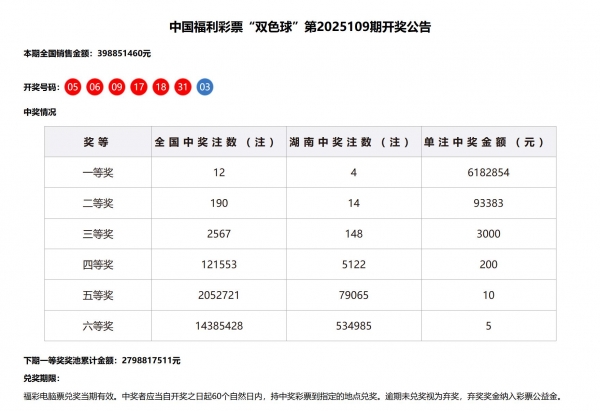Click blue ball number 03
The width and height of the screenshot is (600, 411).
[x=205, y=87]
